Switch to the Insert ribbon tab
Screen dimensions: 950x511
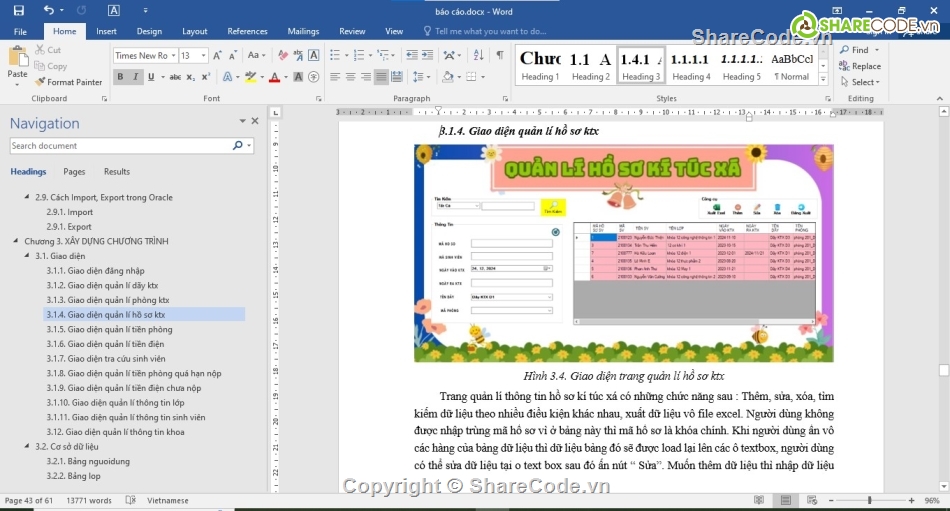pos(106,32)
